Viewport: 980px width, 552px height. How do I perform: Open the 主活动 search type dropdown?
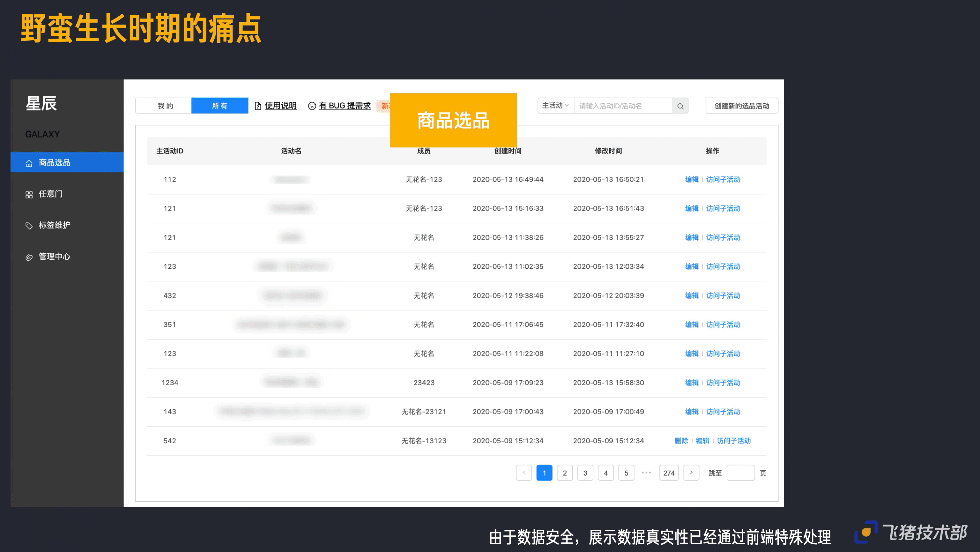(555, 106)
